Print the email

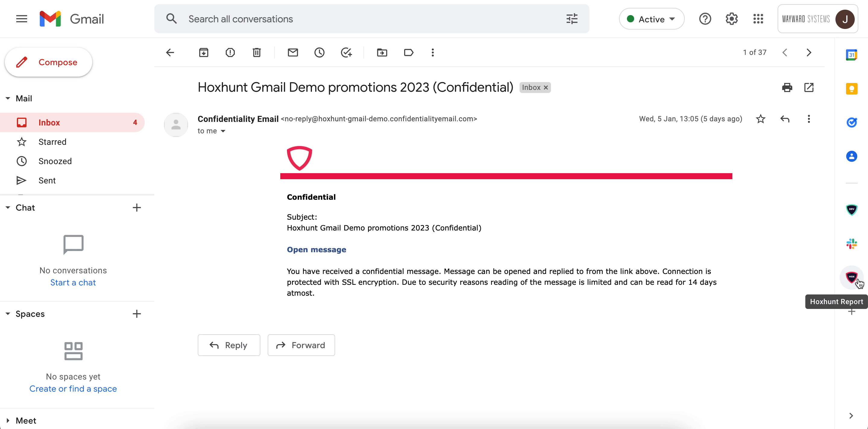click(787, 88)
